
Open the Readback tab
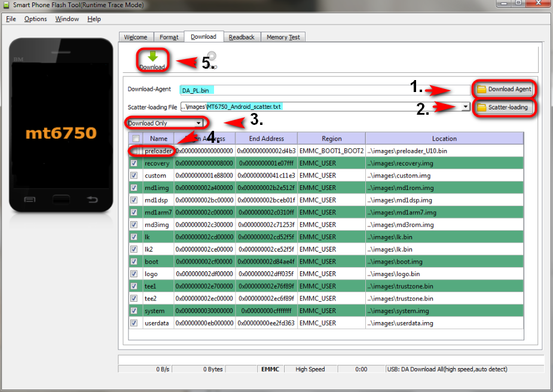242,37
